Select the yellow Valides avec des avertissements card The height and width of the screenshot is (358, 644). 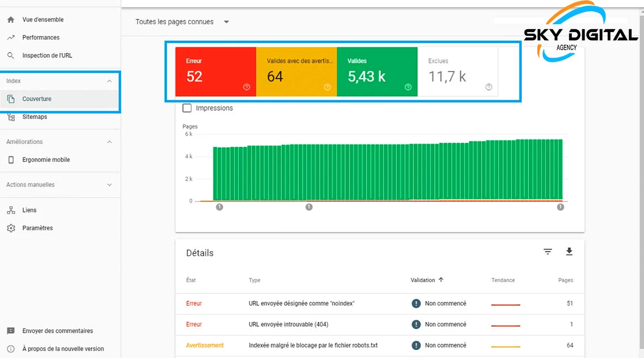296,72
